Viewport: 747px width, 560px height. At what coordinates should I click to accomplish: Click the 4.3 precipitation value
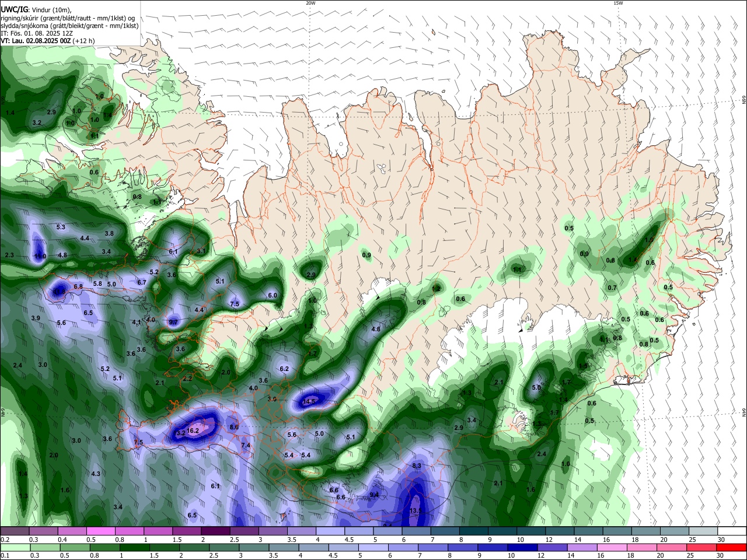click(x=96, y=474)
